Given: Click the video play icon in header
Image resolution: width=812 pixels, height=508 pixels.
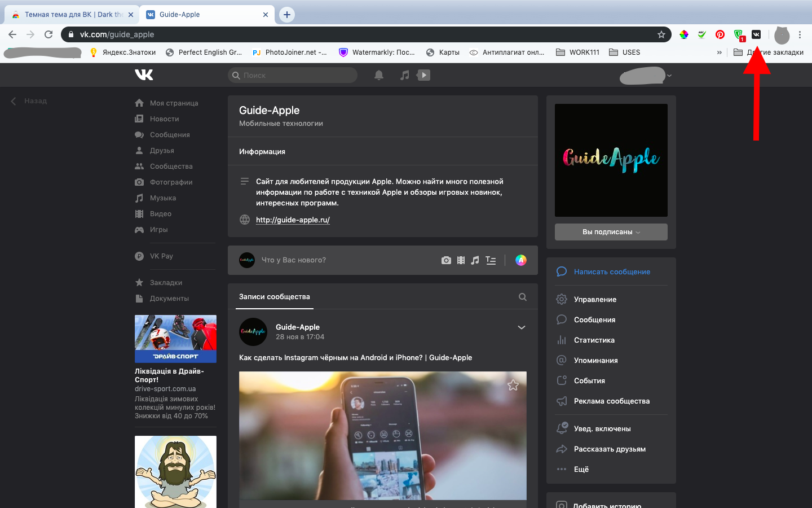Looking at the screenshot, I should pyautogui.click(x=423, y=75).
